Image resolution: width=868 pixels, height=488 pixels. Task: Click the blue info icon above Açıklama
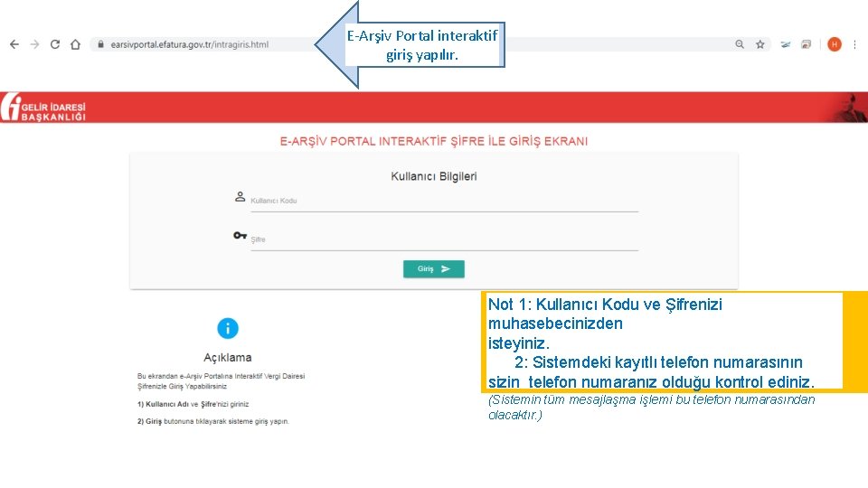(x=228, y=328)
